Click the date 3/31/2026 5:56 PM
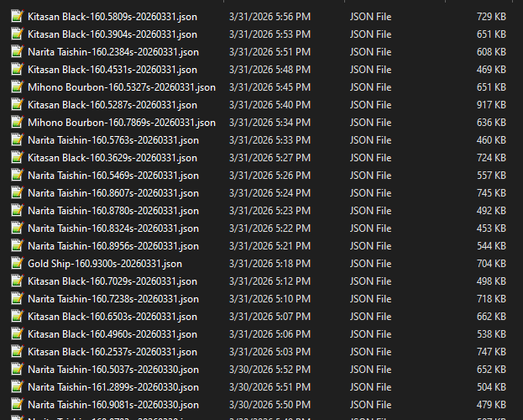This screenshot has height=420, width=523. [x=269, y=17]
